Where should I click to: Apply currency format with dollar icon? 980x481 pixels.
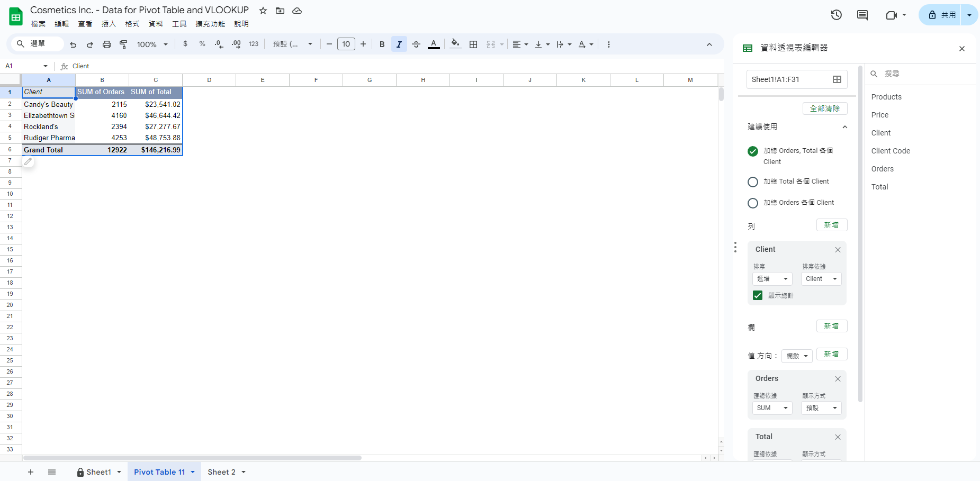[x=185, y=44]
